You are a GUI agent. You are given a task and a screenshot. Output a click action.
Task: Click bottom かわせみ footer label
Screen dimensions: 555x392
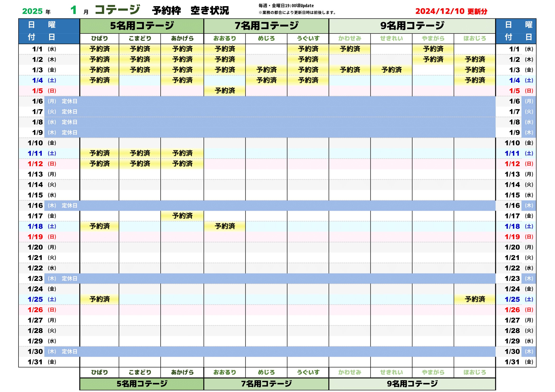[350, 373]
